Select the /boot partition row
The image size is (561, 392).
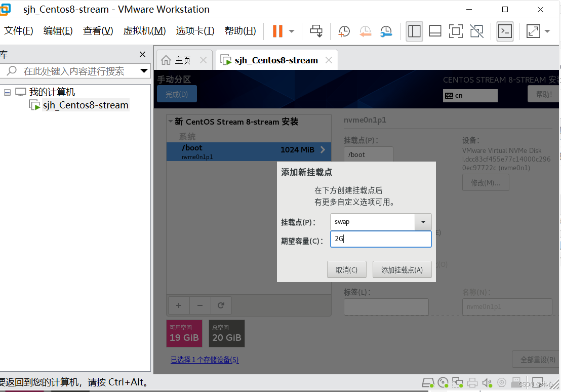coord(249,151)
